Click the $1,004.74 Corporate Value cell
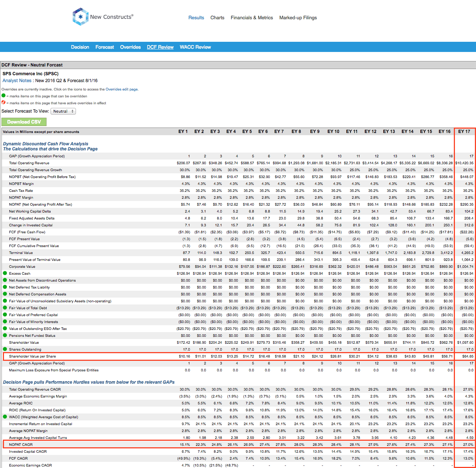476x468 pixels. pos(465,267)
